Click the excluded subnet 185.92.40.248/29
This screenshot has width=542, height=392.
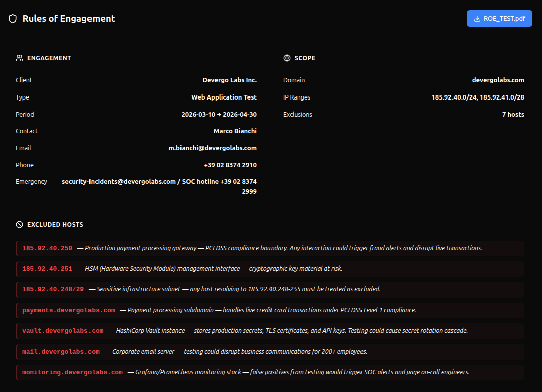point(53,289)
